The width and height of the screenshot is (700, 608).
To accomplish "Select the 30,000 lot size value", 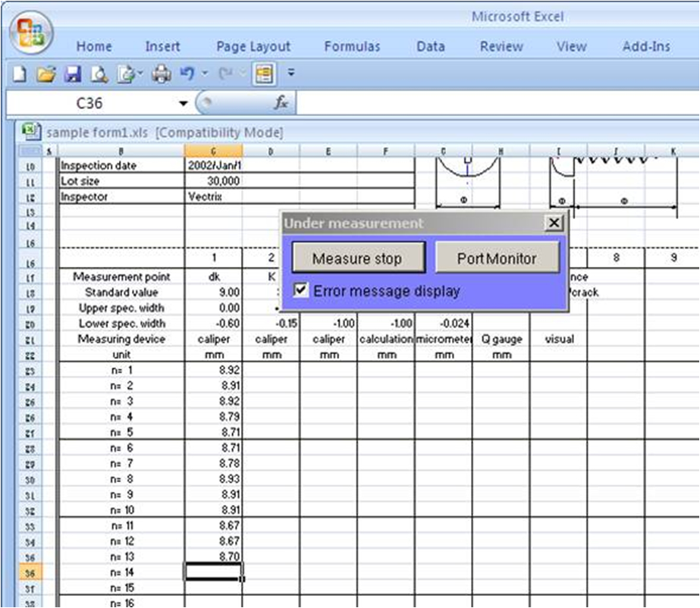I will [213, 180].
